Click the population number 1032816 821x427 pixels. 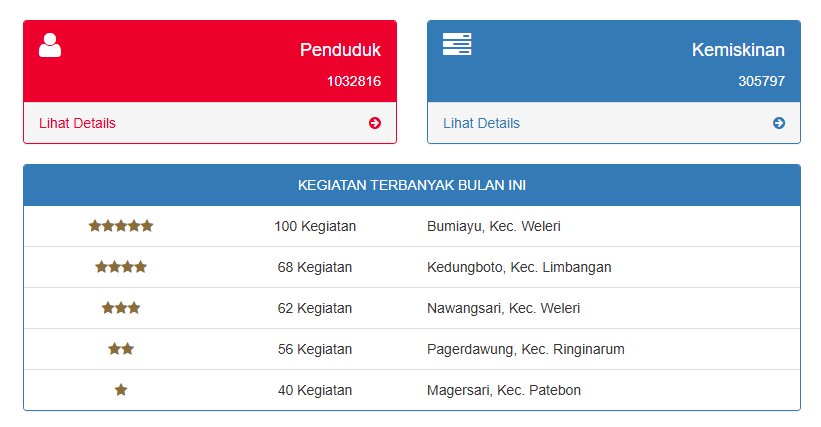[x=354, y=81]
